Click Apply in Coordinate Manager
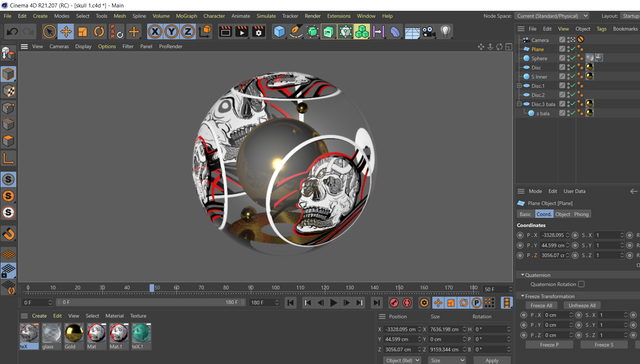Screen dimensions: 640x364 pos(492,360)
